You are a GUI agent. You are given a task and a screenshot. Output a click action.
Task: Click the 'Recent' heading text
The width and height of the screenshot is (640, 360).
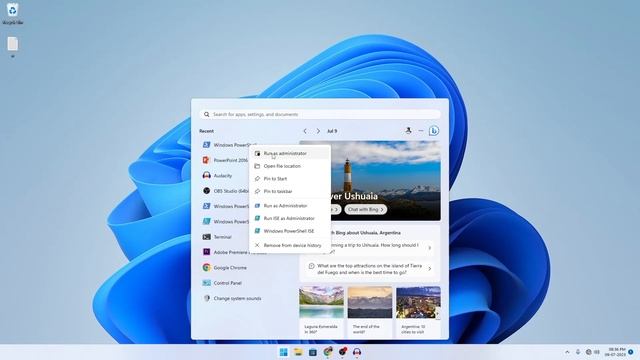pyautogui.click(x=207, y=131)
